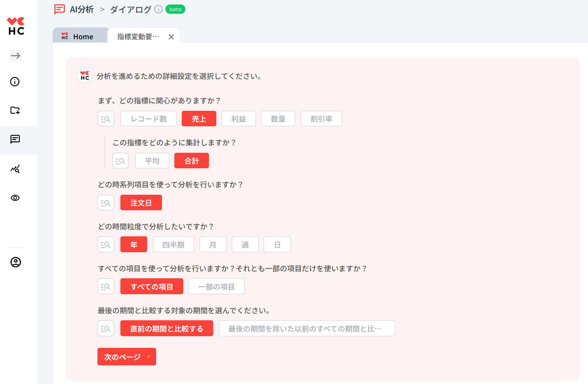Image resolution: width=588 pixels, height=384 pixels.
Task: Close the 指標変動要… tab
Action: pos(171,37)
